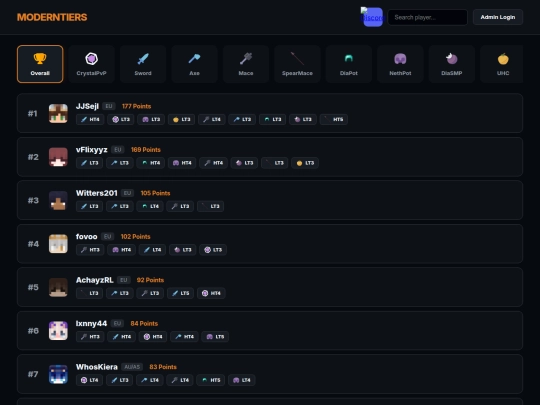This screenshot has height=405, width=540.
Task: Open Ixnny44's player avatar
Action: (x=58, y=331)
